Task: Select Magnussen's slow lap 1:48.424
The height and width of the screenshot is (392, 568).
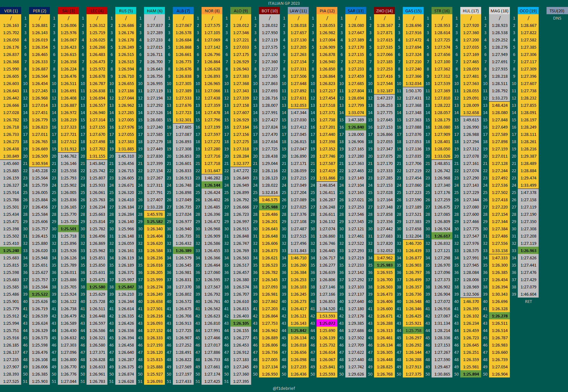Action: point(500,105)
